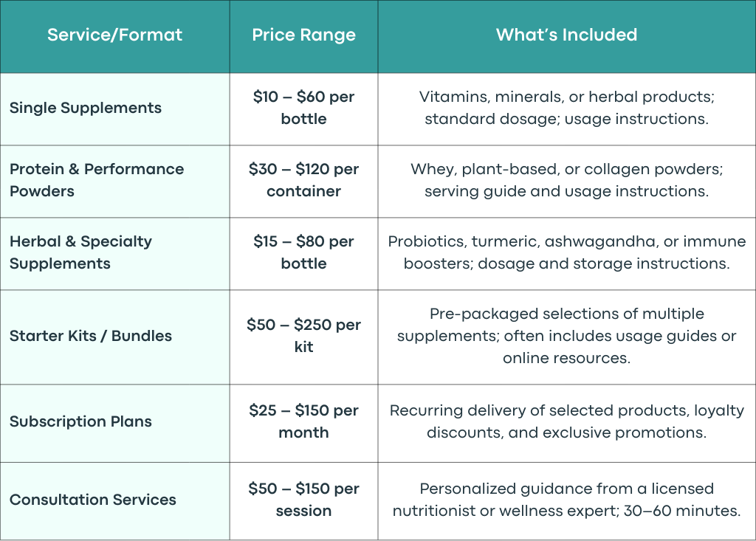Click the Service/Format column header
This screenshot has width=756, height=541.
(114, 35)
